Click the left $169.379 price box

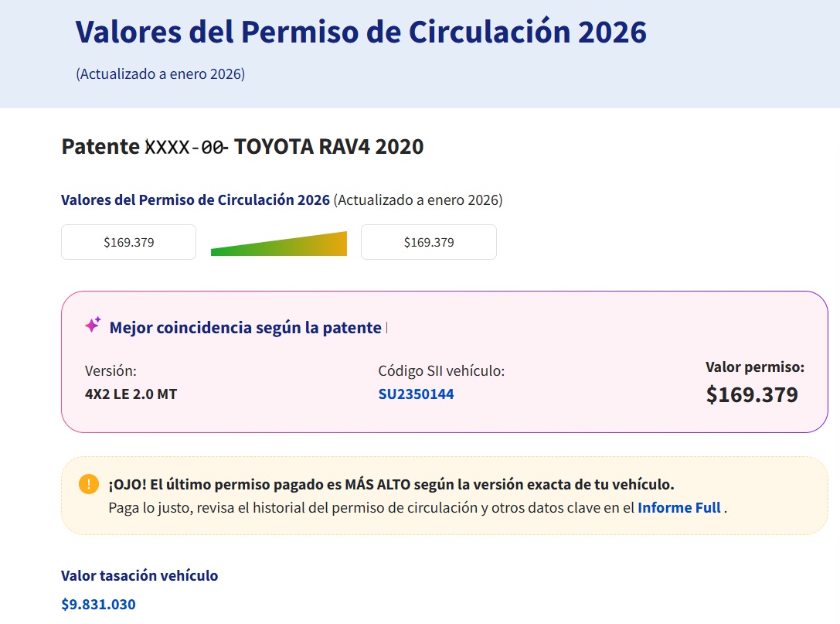click(128, 241)
